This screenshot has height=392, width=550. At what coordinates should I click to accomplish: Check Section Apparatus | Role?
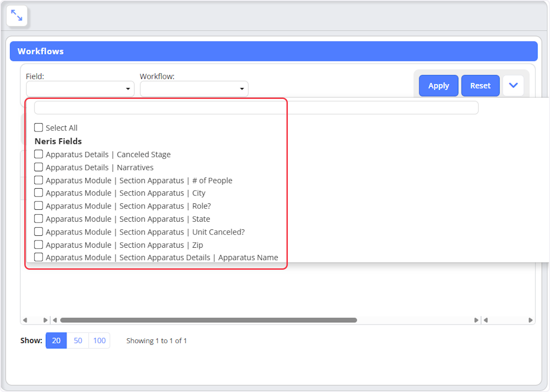click(38, 206)
